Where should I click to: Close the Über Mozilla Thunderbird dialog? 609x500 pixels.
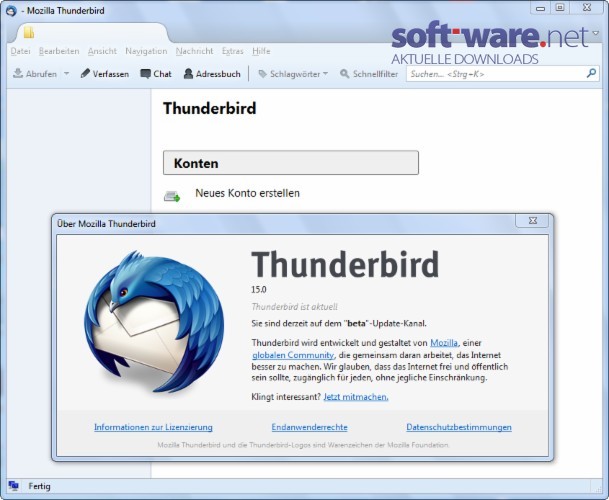tap(532, 221)
